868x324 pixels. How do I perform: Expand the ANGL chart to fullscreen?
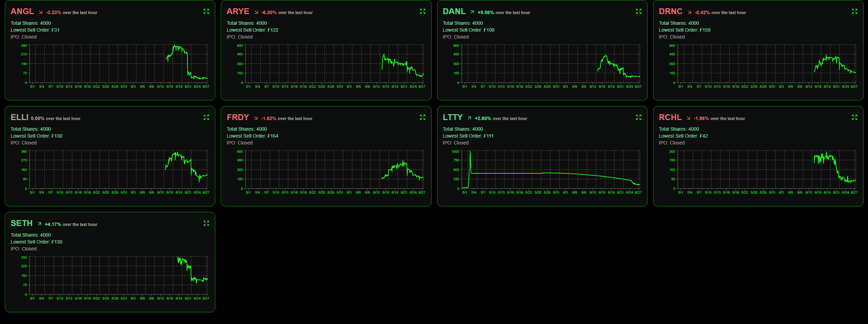coord(206,11)
